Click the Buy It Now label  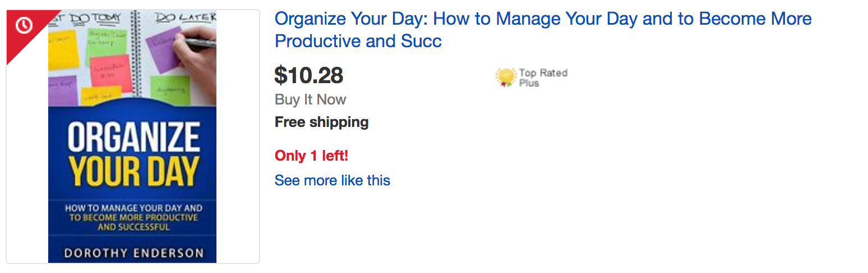click(310, 100)
